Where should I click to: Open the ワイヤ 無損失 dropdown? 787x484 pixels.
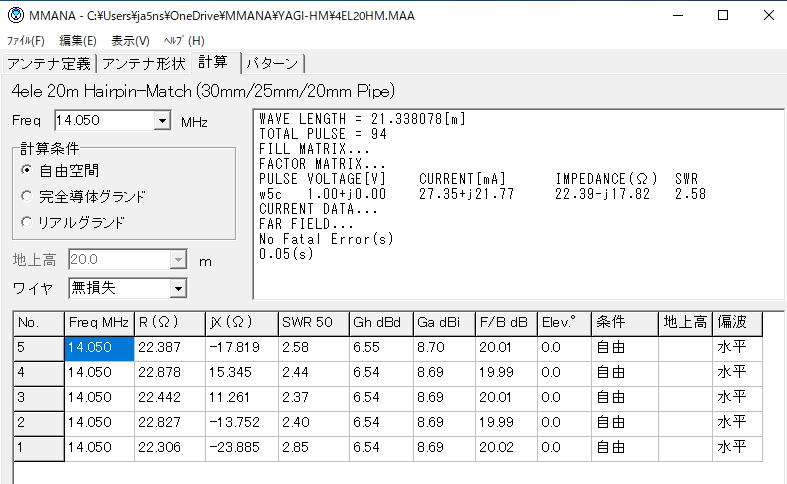(x=177, y=289)
